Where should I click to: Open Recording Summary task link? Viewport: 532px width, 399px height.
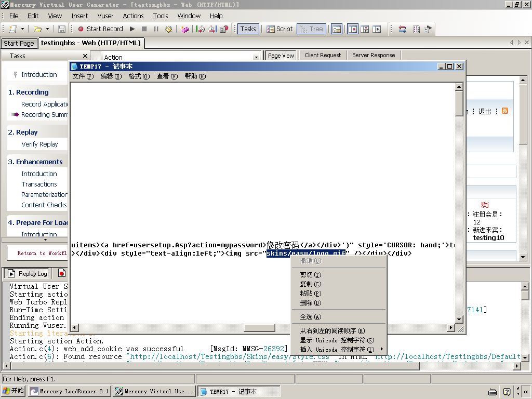45,115
